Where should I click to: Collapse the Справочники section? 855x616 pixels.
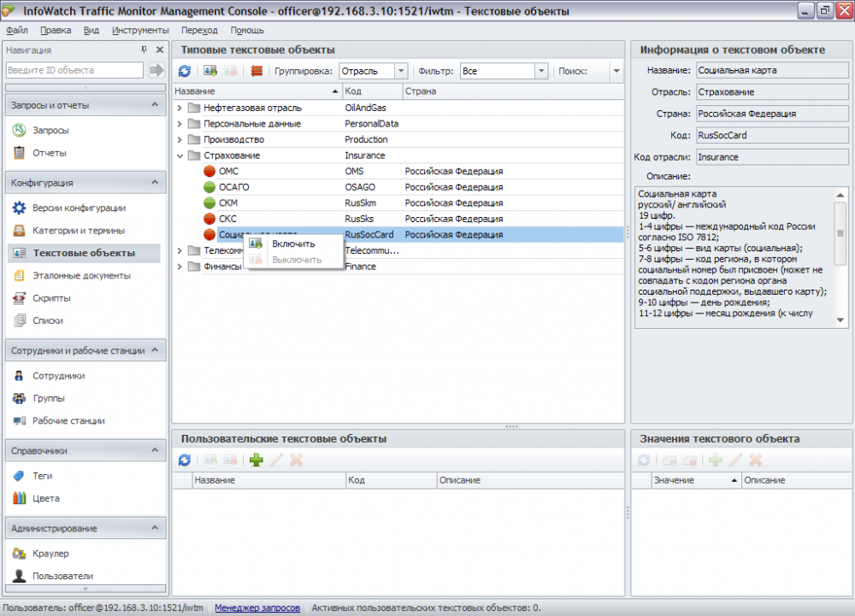[x=155, y=450]
